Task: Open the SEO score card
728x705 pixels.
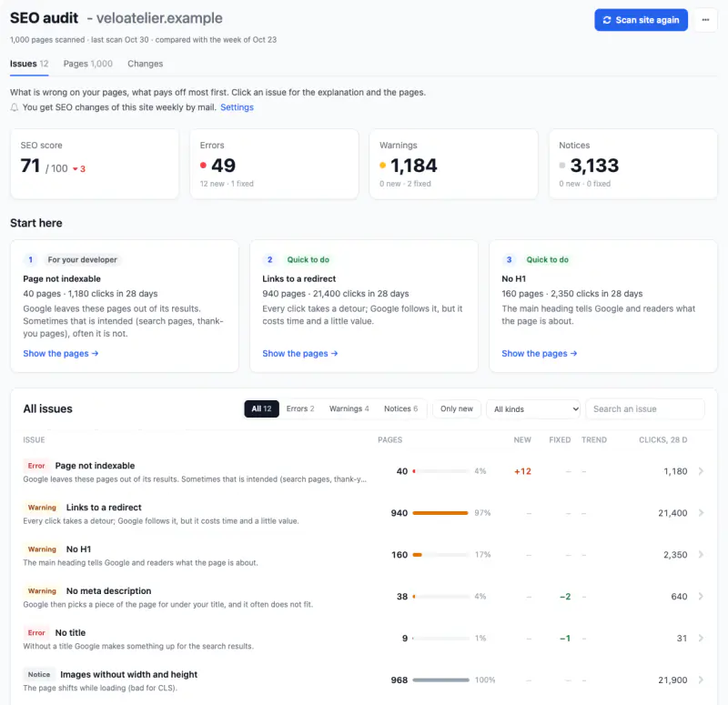Action: (95, 164)
